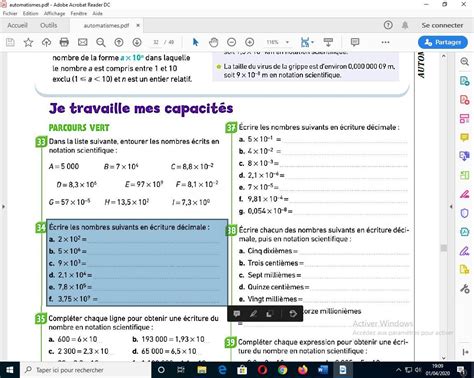Click the Save file icon in toolbar

pos(10,42)
